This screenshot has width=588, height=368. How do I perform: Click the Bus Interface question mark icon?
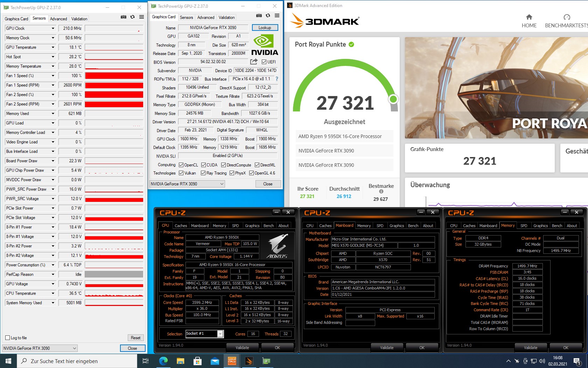click(277, 79)
